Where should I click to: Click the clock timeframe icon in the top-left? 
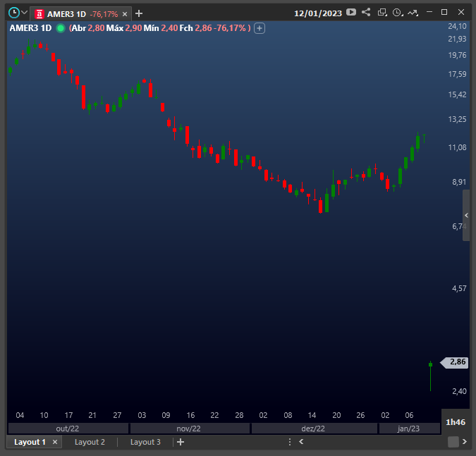click(14, 13)
